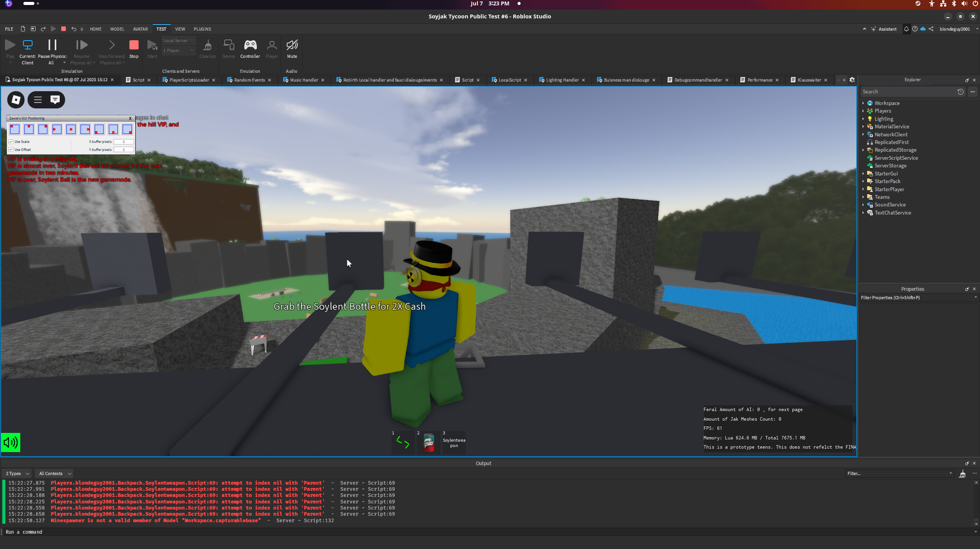Click the Current Client view icon
The height and width of the screenshot is (549, 980).
click(x=28, y=45)
